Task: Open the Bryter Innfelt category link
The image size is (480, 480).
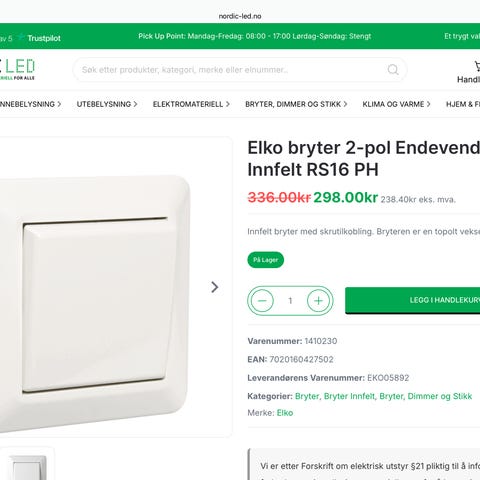Action: click(349, 396)
